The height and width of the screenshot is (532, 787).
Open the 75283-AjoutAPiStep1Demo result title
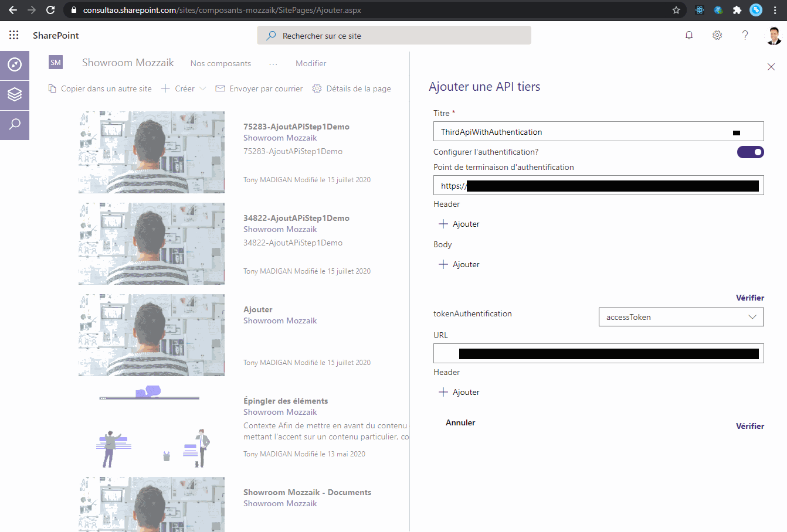pos(296,127)
